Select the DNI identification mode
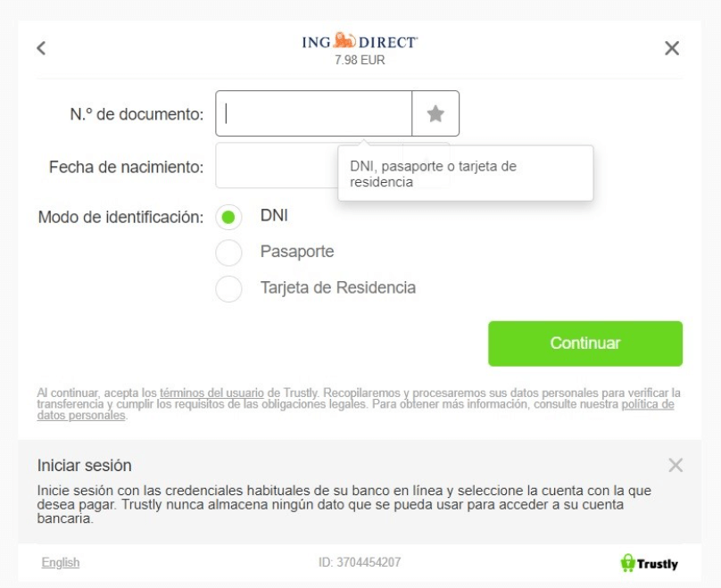721x588 pixels. [x=228, y=217]
